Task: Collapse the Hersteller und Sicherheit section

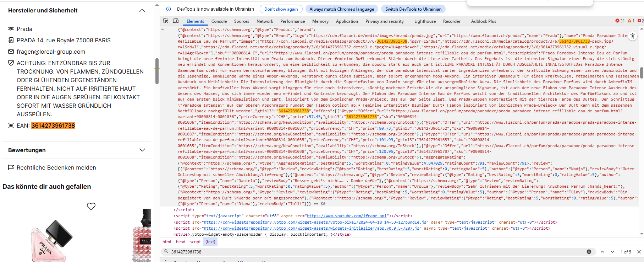Action: pos(142,10)
